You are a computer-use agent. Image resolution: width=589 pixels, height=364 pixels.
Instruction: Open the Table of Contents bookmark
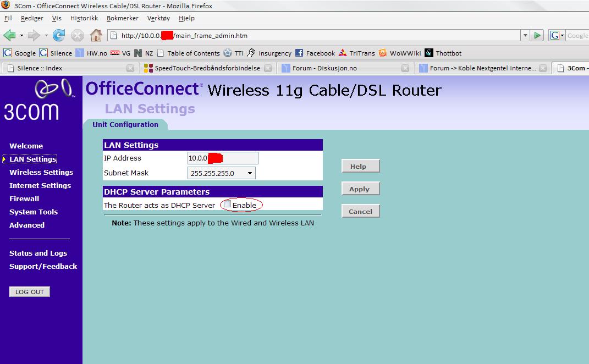click(x=188, y=53)
